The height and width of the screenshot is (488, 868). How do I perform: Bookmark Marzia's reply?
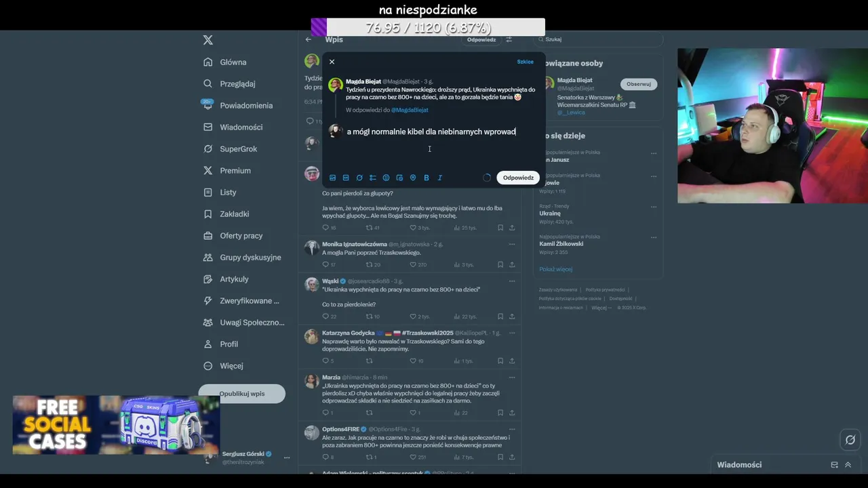point(500,412)
